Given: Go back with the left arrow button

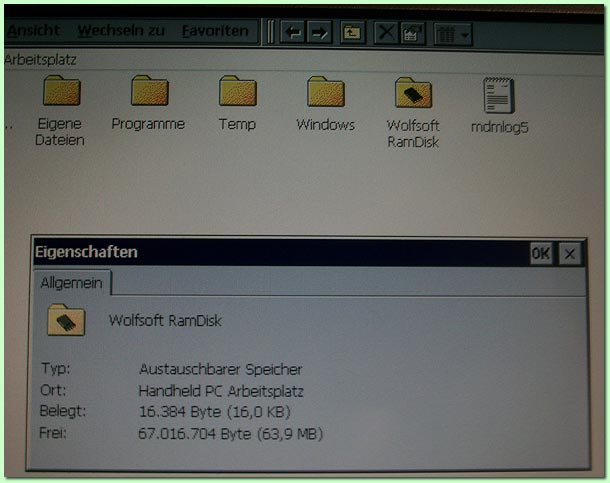Looking at the screenshot, I should [x=293, y=32].
